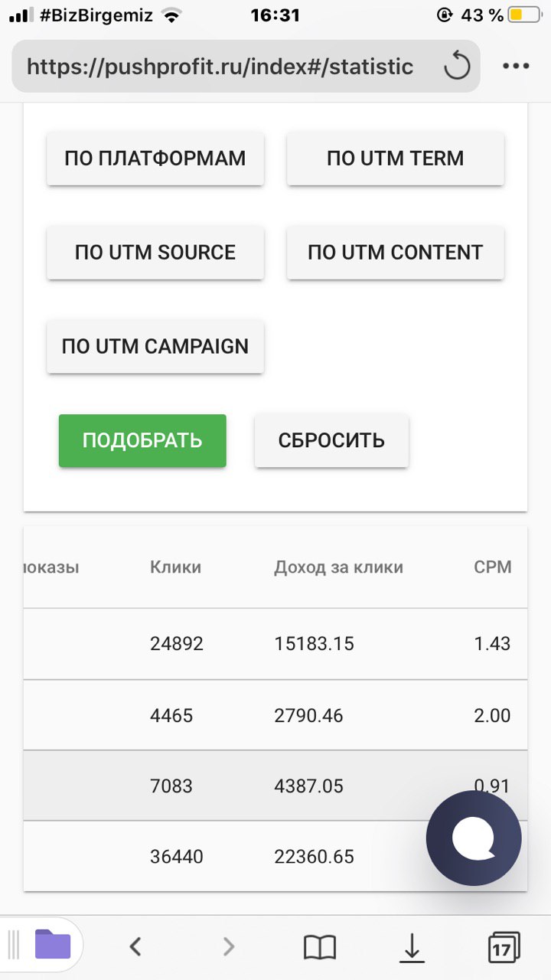This screenshot has width=551, height=980.
Task: Go forward with the right chevron
Action: click(x=228, y=947)
